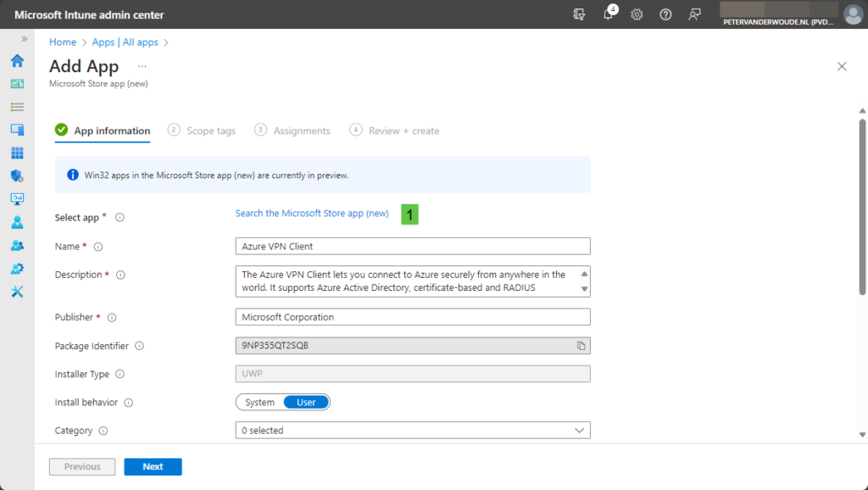This screenshot has height=490, width=868.
Task: Open Endpoint security shield icon
Action: tap(17, 176)
